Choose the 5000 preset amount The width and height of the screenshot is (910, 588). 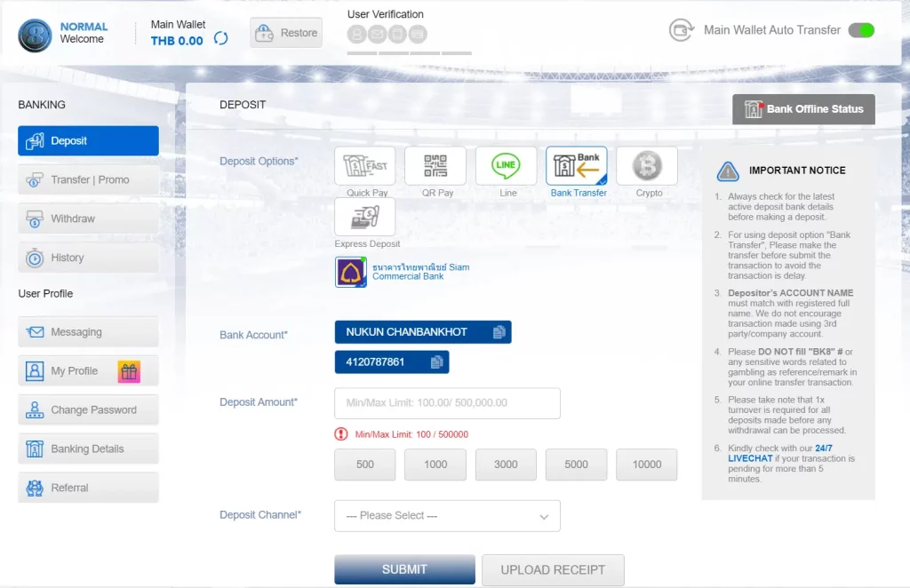[x=576, y=465]
